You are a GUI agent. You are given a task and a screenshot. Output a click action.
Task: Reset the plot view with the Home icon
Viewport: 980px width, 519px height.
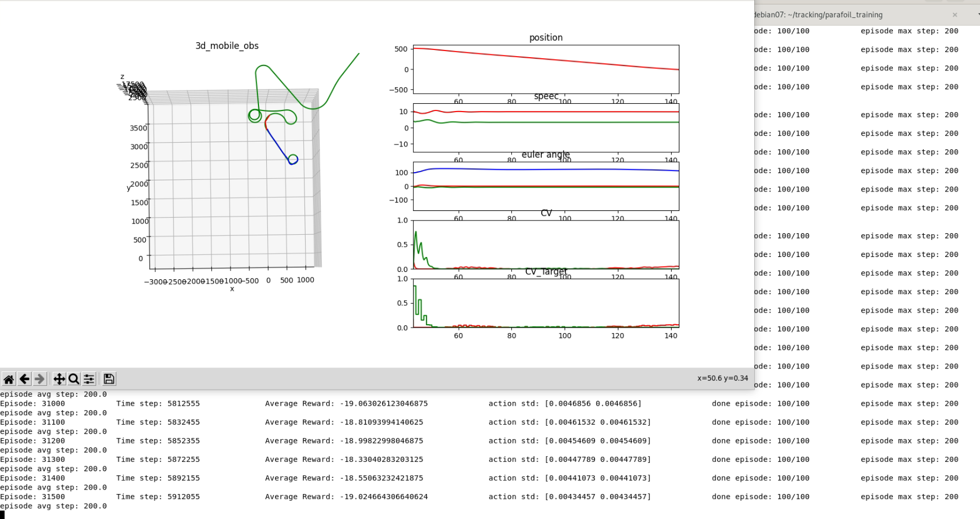pos(9,379)
